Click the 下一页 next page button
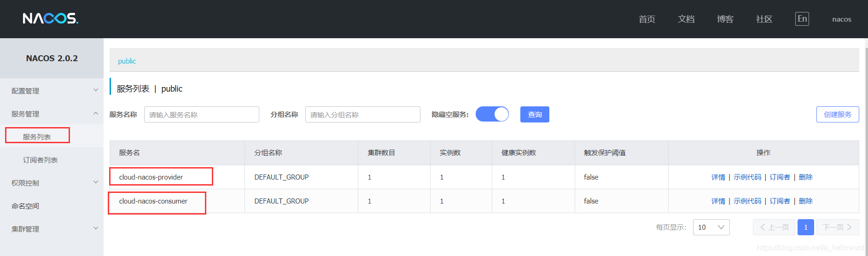Image resolution: width=868 pixels, height=256 pixels. pos(838,227)
